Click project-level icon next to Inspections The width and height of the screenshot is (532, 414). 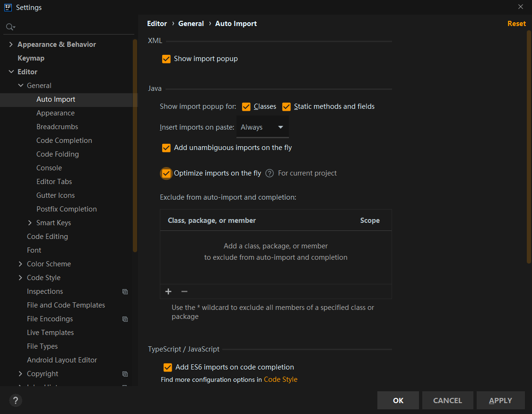pos(125,291)
